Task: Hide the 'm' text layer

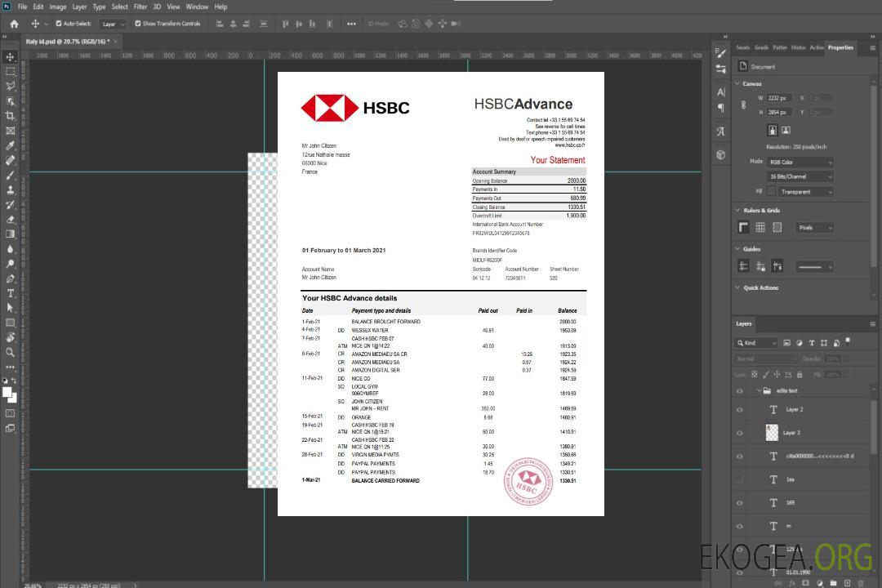Action: tap(740, 527)
